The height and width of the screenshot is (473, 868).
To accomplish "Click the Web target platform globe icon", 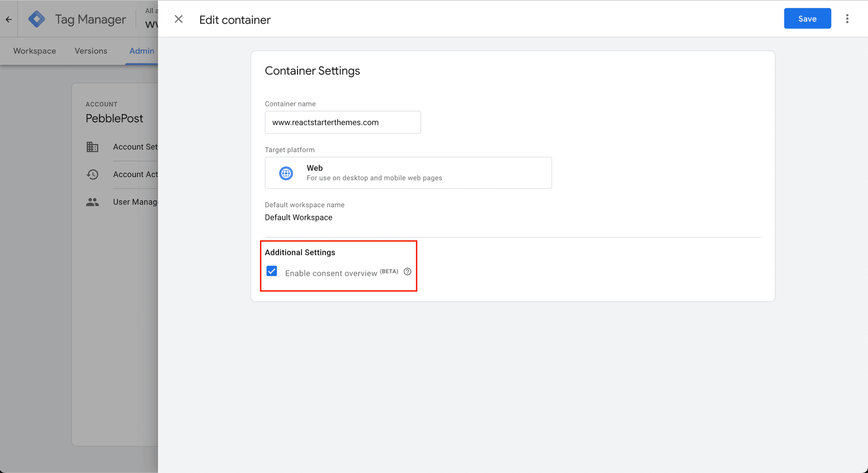I will [x=286, y=173].
